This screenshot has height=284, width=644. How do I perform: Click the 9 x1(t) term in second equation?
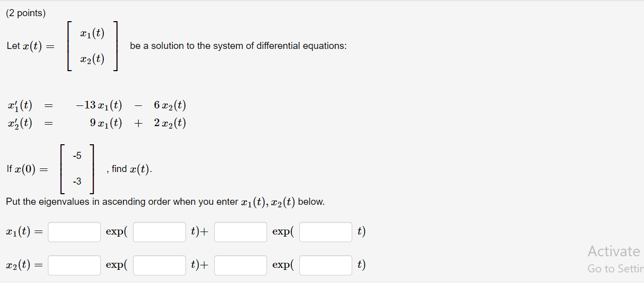[x=106, y=123]
